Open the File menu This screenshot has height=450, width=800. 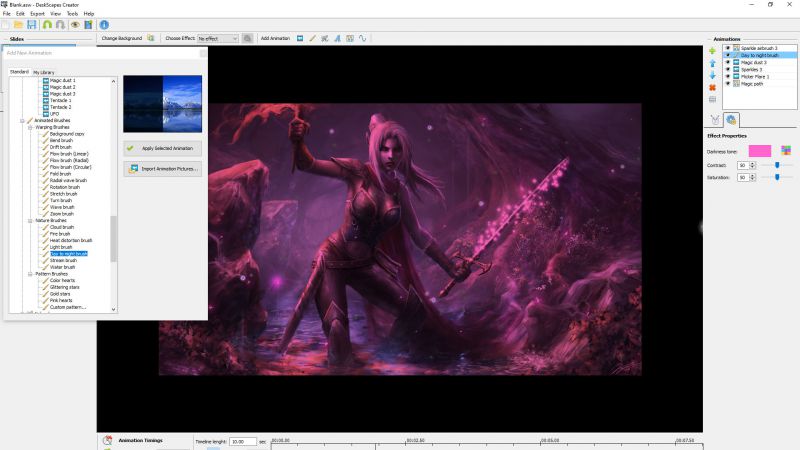pyautogui.click(x=7, y=14)
